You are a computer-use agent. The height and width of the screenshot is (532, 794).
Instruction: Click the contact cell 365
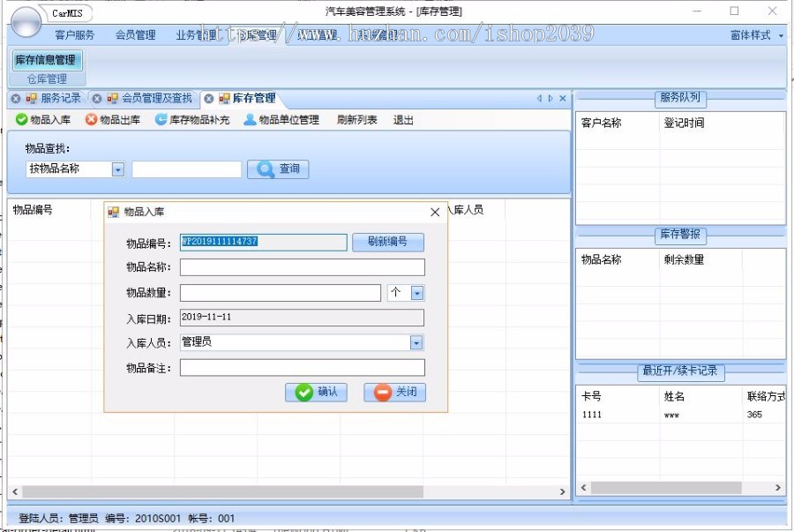[754, 415]
